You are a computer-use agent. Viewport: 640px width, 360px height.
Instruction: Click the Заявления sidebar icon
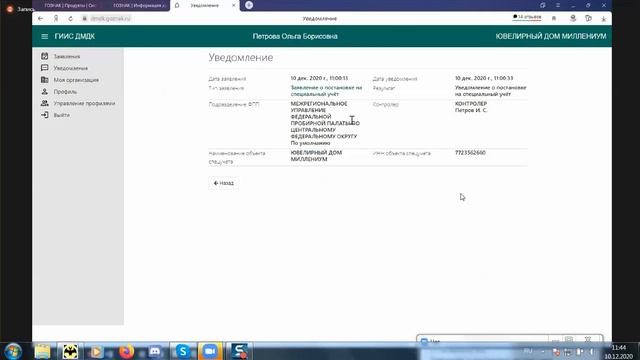44,56
